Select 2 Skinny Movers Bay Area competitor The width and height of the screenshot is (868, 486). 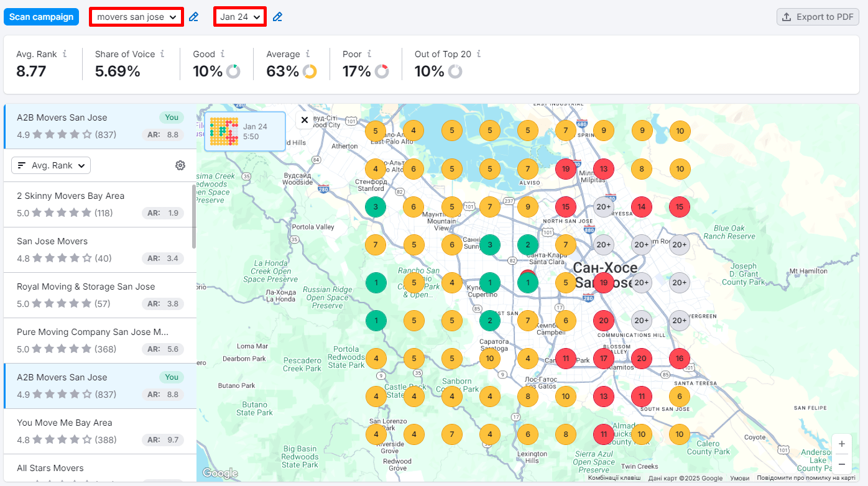[x=100, y=204]
